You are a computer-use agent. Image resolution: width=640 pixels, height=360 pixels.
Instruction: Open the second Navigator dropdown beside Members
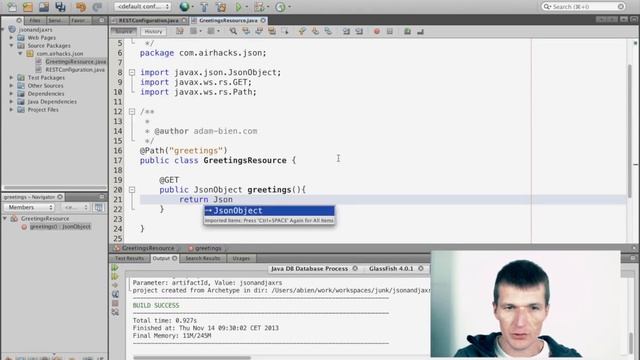tap(76, 207)
